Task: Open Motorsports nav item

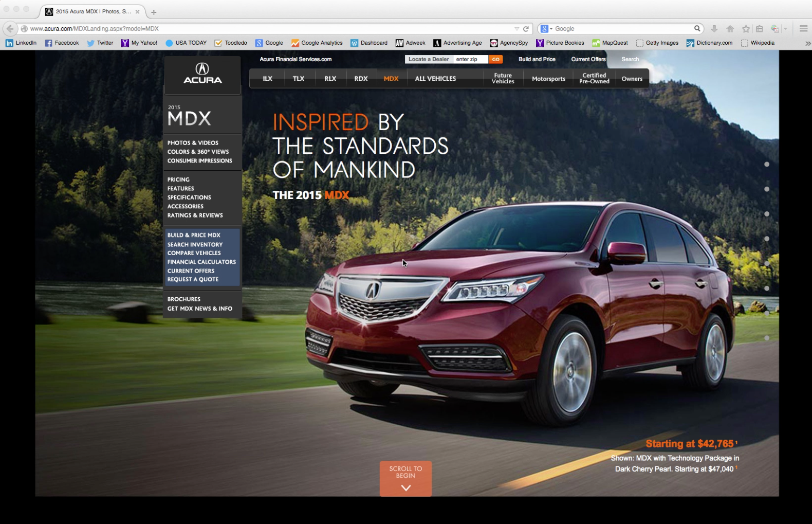Action: point(548,79)
